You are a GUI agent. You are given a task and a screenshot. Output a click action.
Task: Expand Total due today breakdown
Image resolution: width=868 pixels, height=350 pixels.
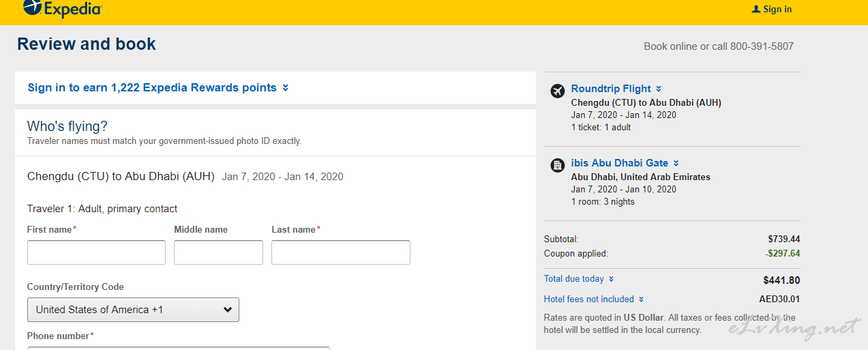[x=579, y=279]
